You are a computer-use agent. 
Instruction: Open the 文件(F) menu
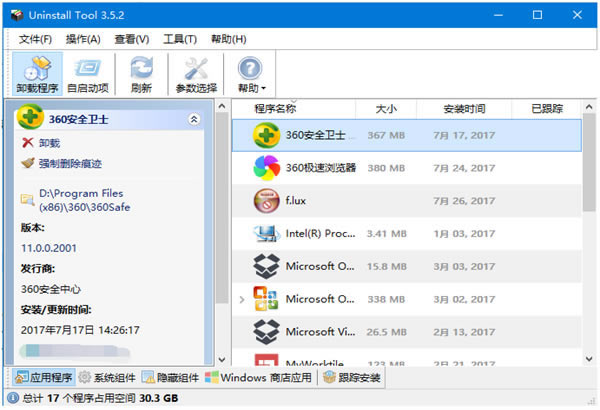(35, 39)
